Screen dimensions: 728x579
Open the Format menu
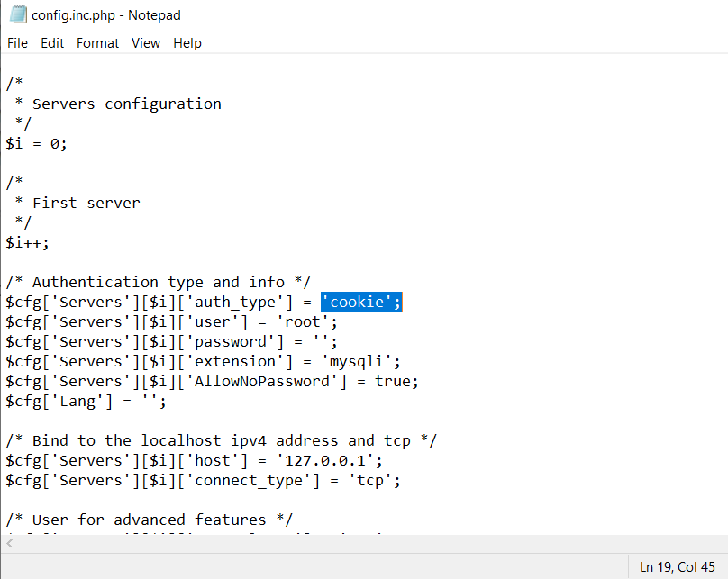pyautogui.click(x=97, y=43)
